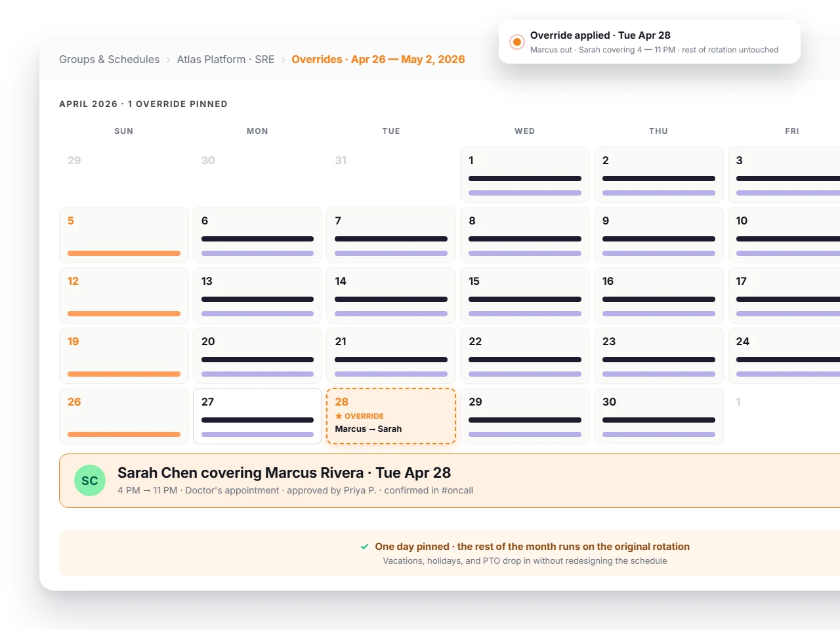Select Sunday April 26 cell
This screenshot has width=840, height=630.
point(124,416)
